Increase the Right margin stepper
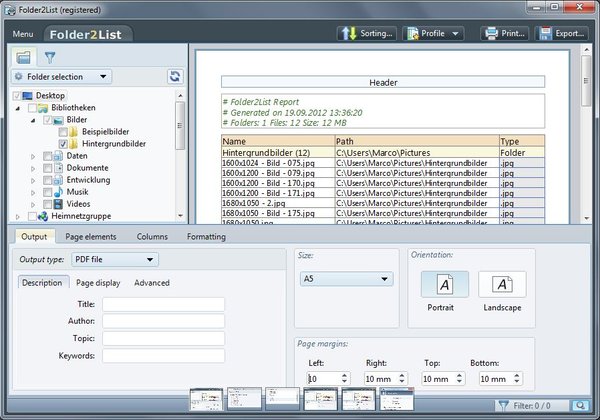 pos(402,376)
